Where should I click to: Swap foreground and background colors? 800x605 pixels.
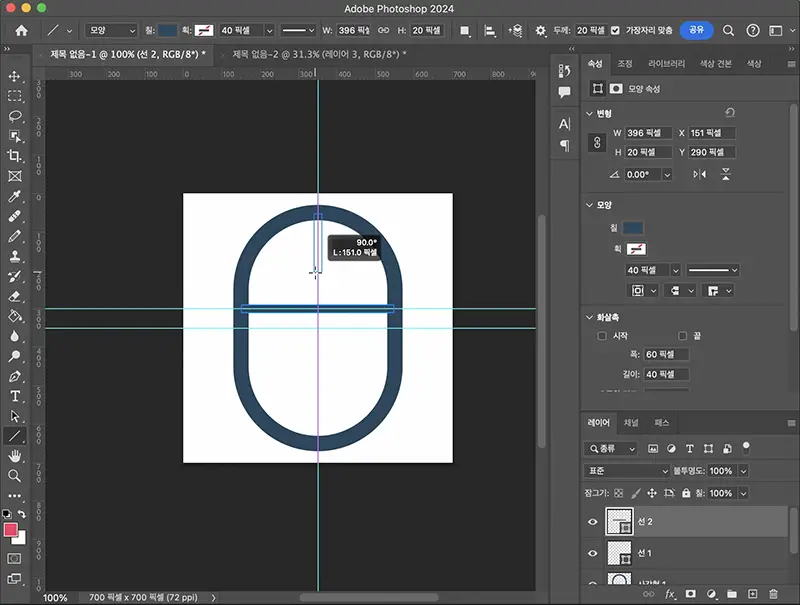21,514
